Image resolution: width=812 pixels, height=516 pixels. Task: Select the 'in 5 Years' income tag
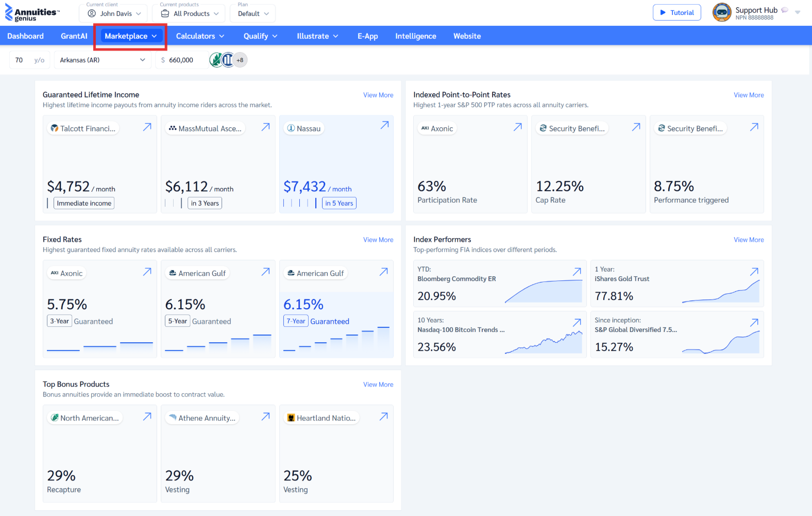point(339,203)
